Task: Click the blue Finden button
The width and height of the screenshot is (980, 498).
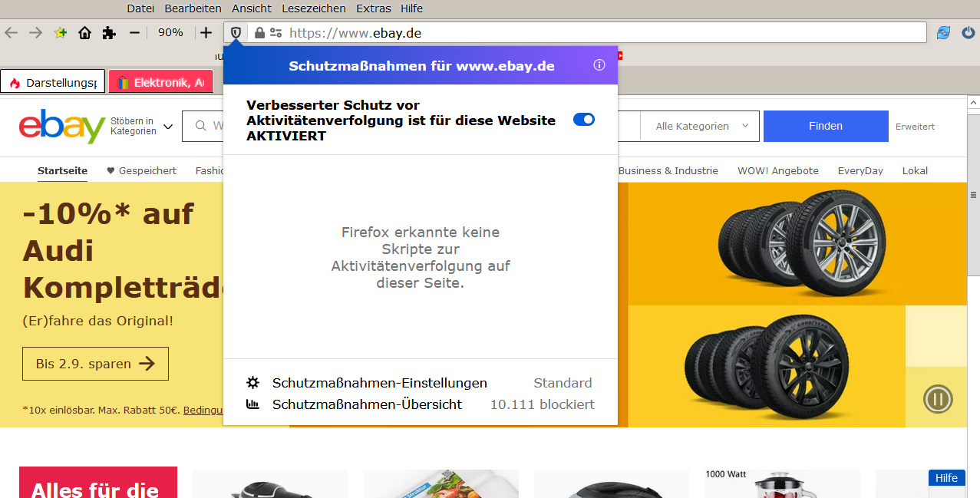Action: point(826,127)
